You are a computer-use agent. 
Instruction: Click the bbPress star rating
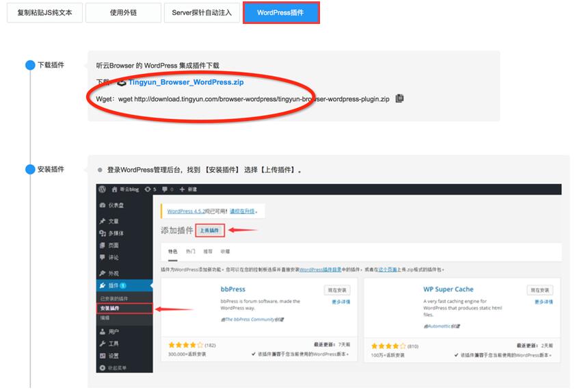pos(186,345)
